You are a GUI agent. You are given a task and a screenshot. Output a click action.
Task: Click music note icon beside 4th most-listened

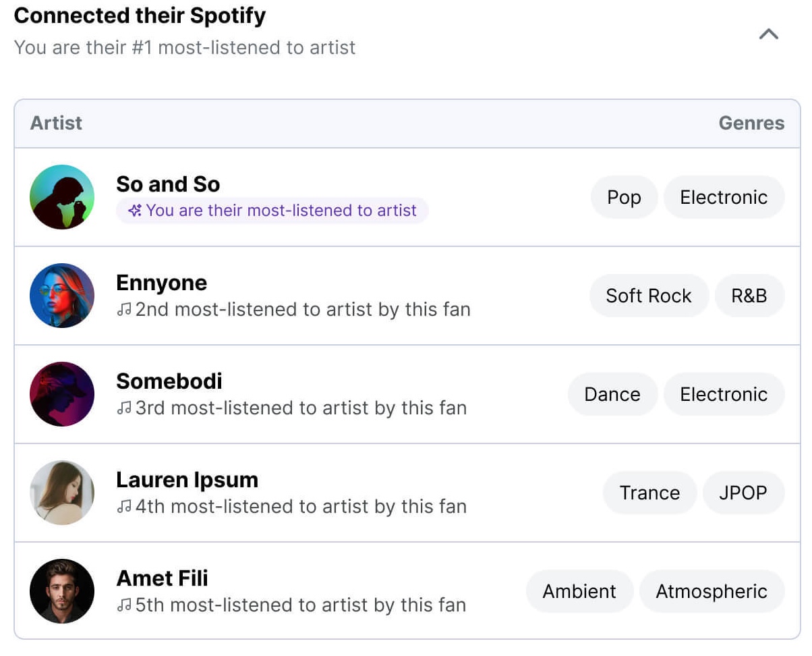(x=124, y=507)
